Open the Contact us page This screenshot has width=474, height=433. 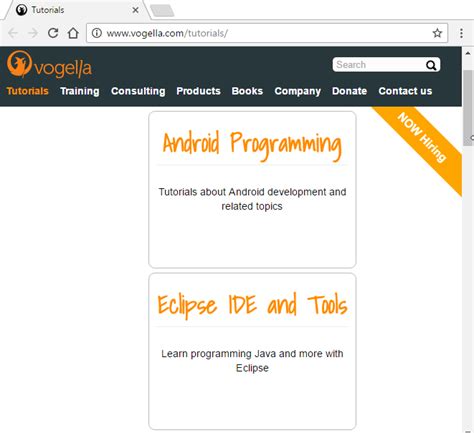tap(405, 91)
